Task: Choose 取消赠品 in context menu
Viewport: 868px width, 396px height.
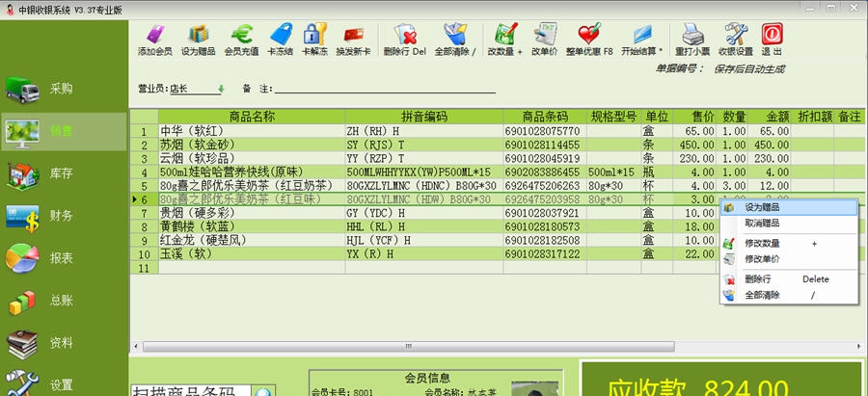Action: point(788,224)
